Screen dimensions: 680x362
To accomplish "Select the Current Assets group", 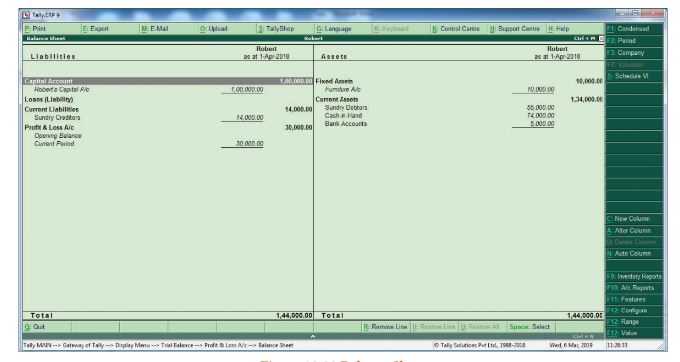I will tap(337, 99).
